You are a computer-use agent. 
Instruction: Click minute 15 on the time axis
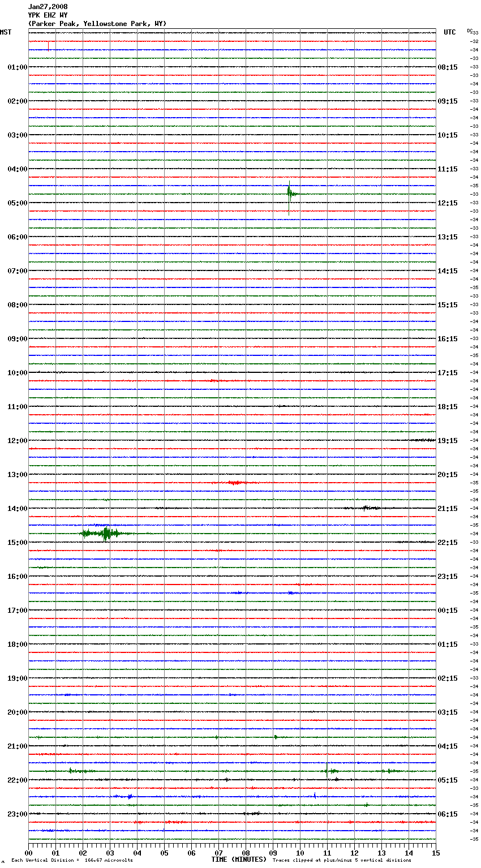coord(436,853)
